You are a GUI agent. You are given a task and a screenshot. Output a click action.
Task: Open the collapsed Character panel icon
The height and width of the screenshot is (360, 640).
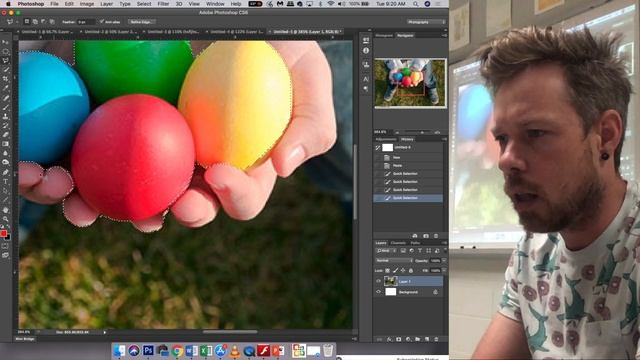[366, 79]
